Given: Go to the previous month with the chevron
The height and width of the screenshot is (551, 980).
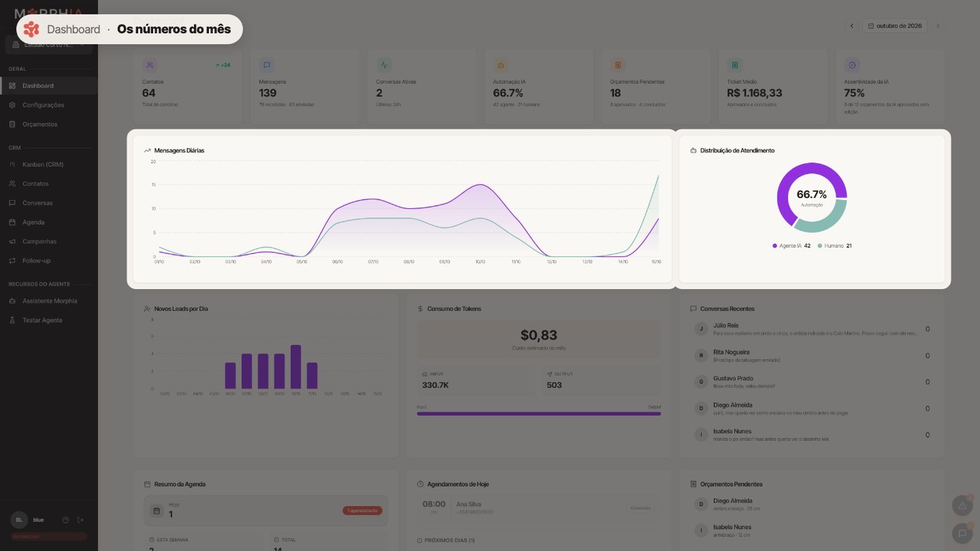Looking at the screenshot, I should 851,26.
